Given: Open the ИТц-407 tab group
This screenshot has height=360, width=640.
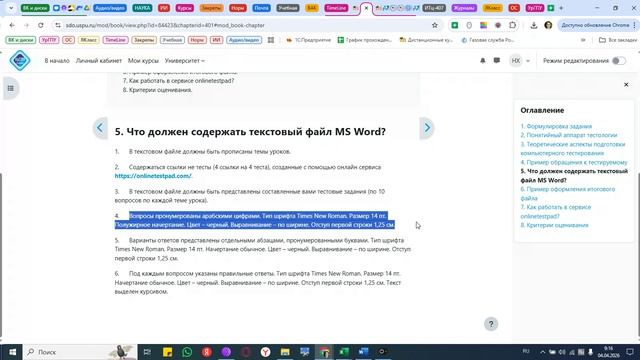Looking at the screenshot, I should pos(434,8).
